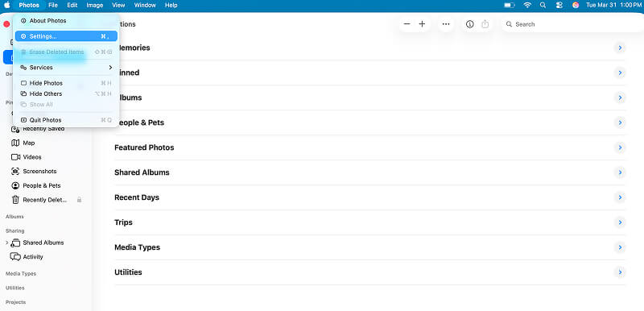The width and height of the screenshot is (644, 311).
Task: Open the Utilities row chevron
Action: pos(620,272)
